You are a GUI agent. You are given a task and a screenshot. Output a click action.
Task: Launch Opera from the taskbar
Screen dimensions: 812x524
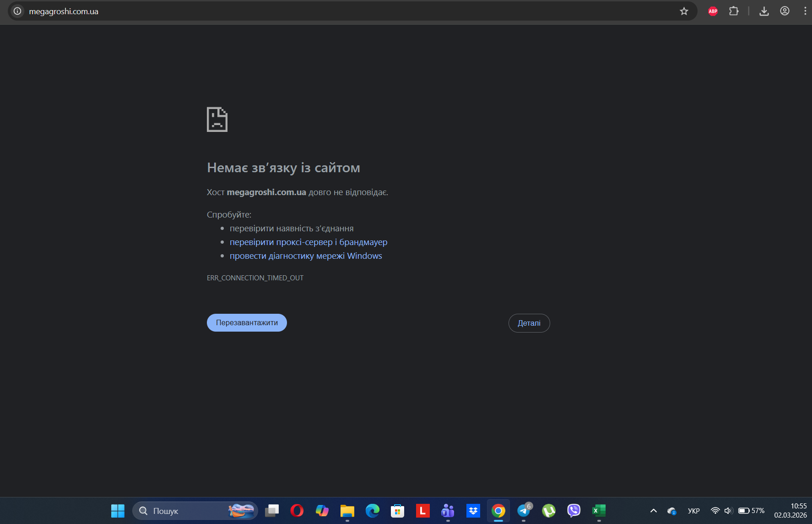[297, 511]
